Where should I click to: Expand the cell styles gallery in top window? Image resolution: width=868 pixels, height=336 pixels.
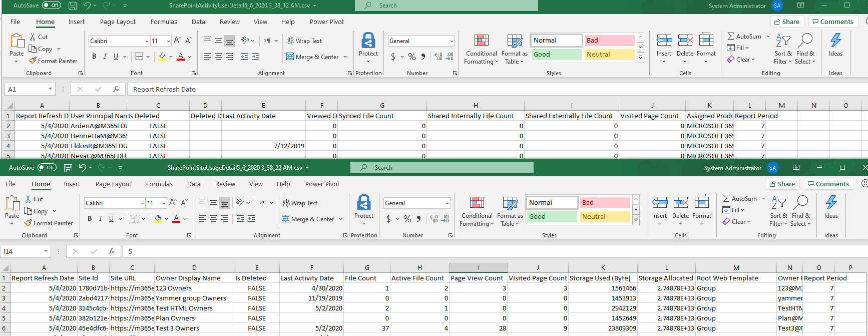pyautogui.click(x=640, y=58)
